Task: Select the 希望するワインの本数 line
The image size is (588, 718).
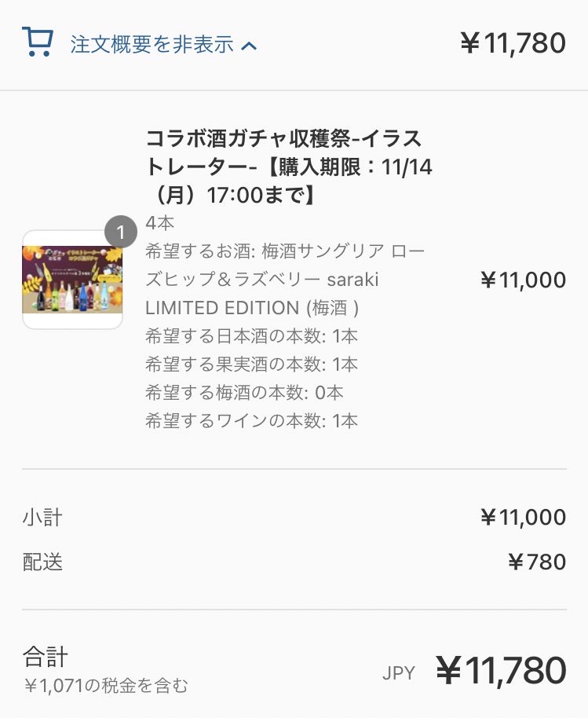Action: 251,421
